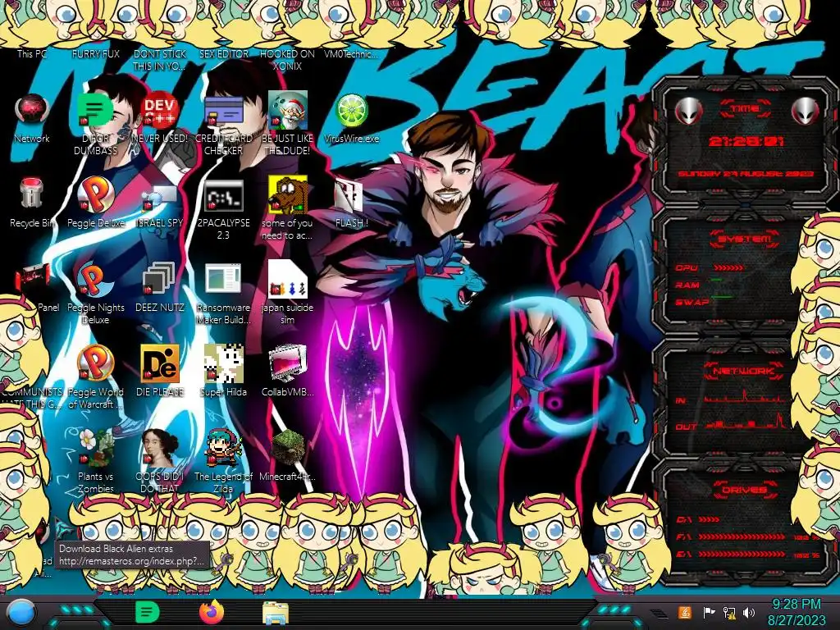Click the C:\ drive entry in the Drives widget

click(698, 519)
